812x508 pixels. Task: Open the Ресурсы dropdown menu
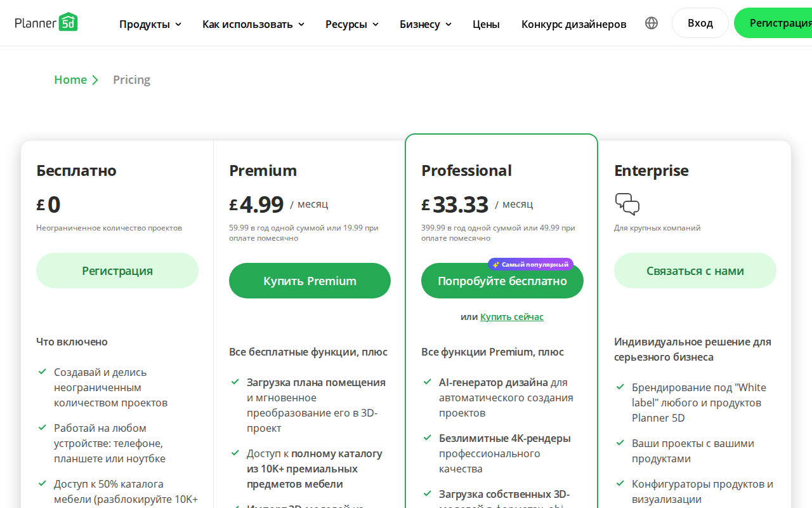pos(352,24)
